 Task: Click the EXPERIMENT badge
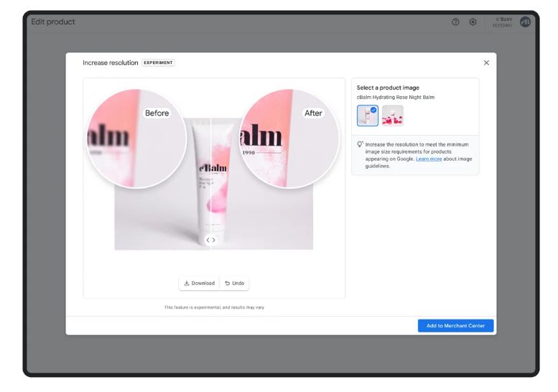point(158,62)
